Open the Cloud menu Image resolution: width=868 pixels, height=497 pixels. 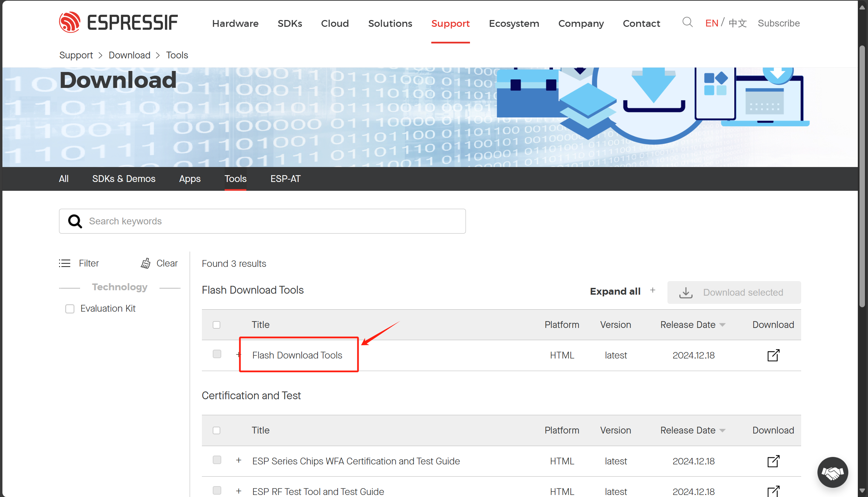point(335,23)
